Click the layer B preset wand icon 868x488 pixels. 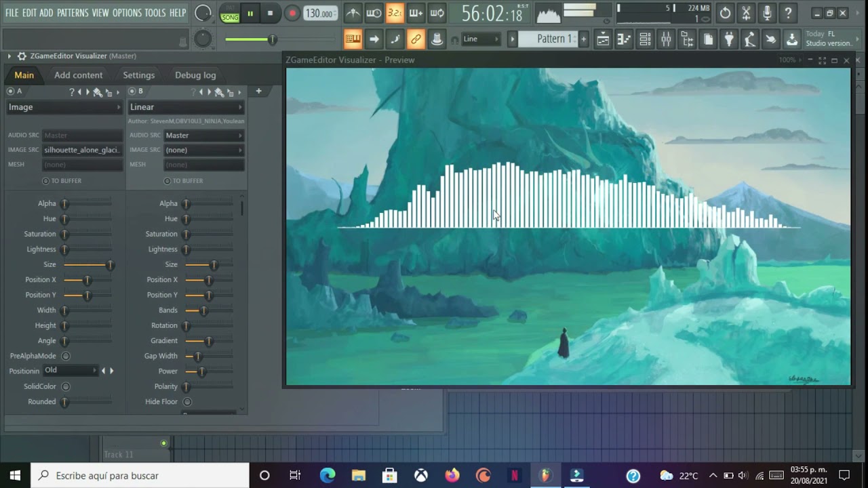click(x=218, y=91)
